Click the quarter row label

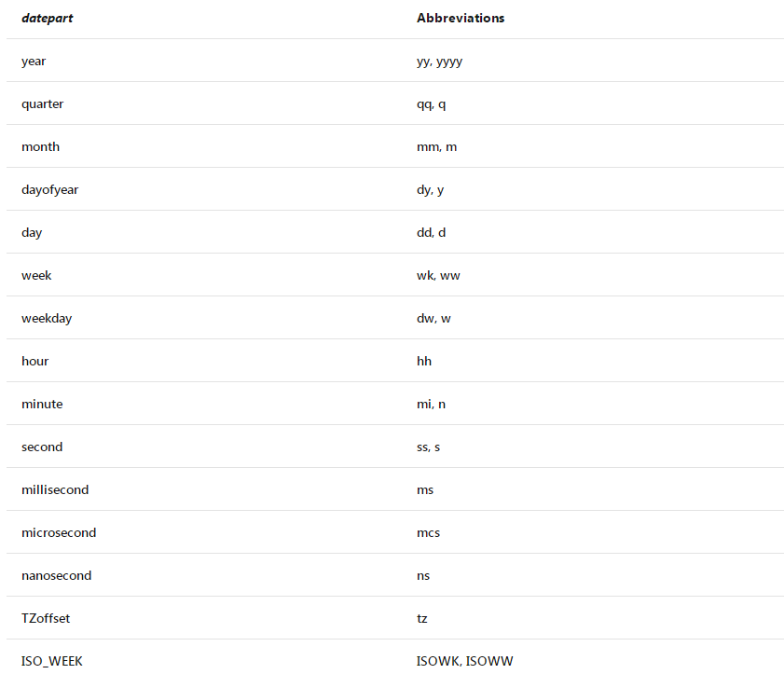(x=43, y=104)
